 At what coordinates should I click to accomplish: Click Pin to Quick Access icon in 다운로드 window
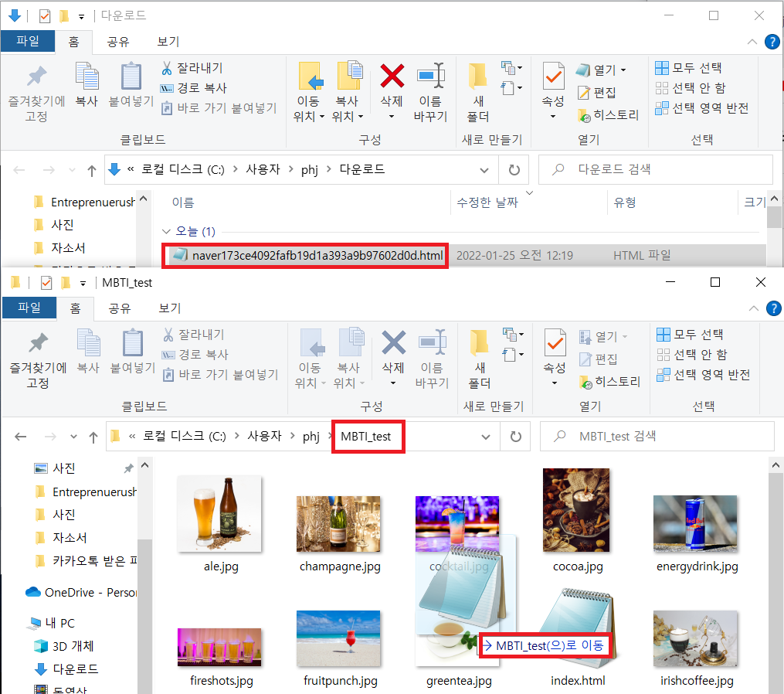pos(36,77)
